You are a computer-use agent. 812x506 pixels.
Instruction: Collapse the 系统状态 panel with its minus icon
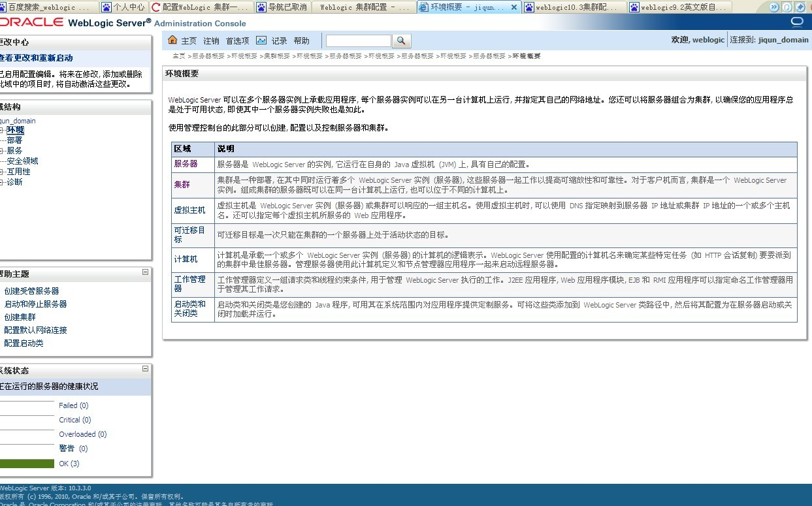point(145,369)
